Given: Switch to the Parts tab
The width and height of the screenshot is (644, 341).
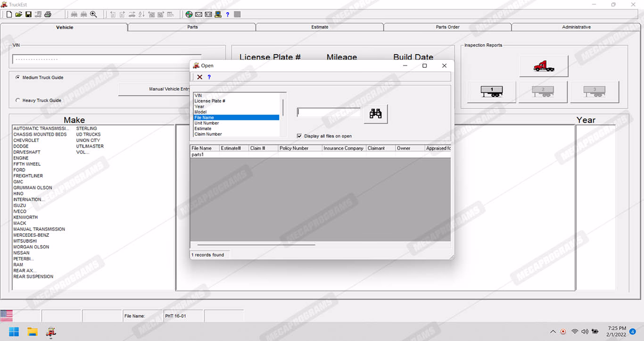Looking at the screenshot, I should click(x=192, y=27).
